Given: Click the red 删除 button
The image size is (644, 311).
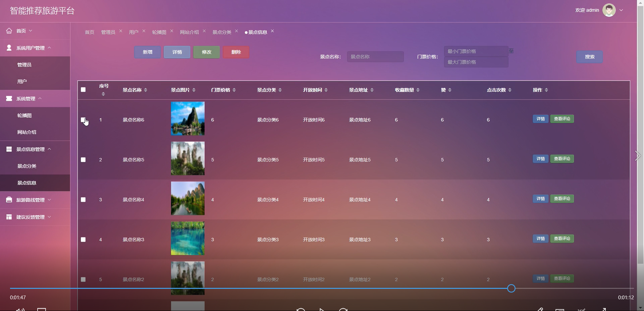Looking at the screenshot, I should [x=236, y=52].
